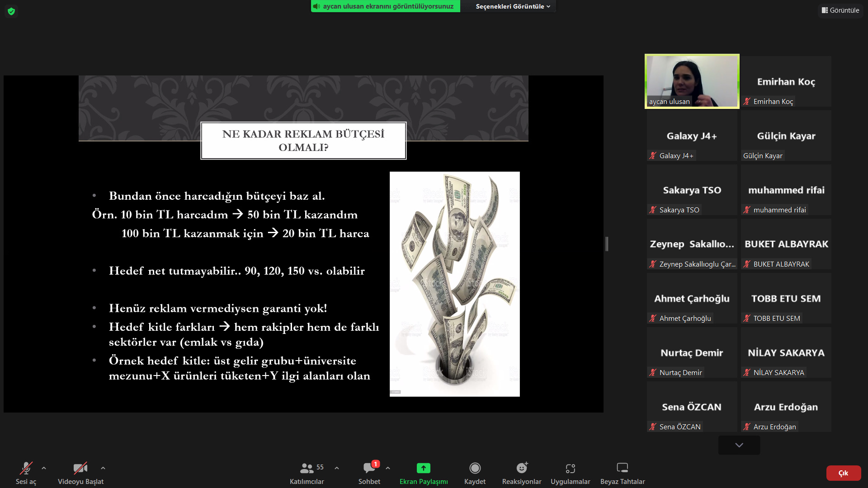Open the Katılımcılar participants panel
Screen dimensions: 868x488
pos(307,473)
